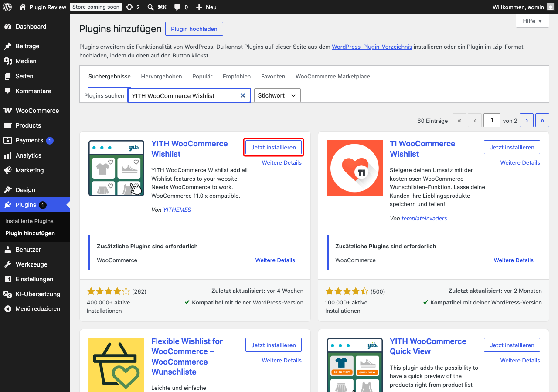The height and width of the screenshot is (392, 558).
Task: Switch to the Empfohlen tab
Action: tap(237, 76)
